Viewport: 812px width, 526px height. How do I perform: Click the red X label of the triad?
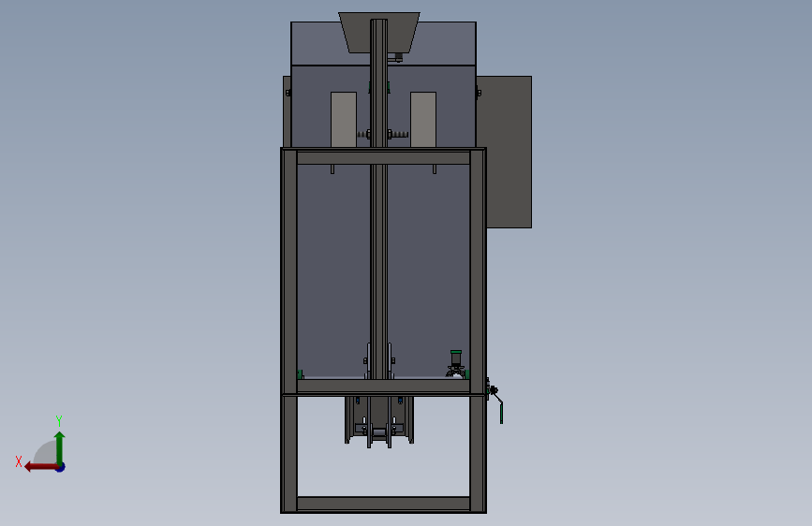coord(19,461)
